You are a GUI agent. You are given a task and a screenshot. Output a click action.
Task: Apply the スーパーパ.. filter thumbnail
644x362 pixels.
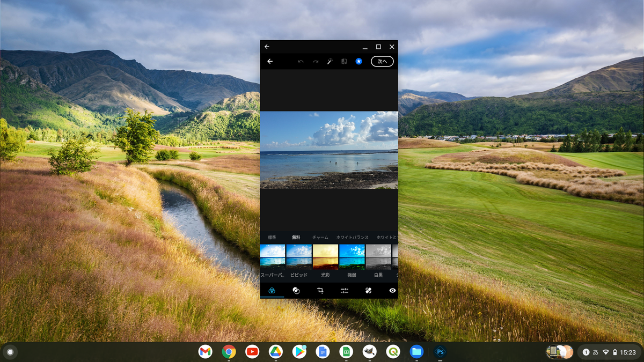click(272, 257)
